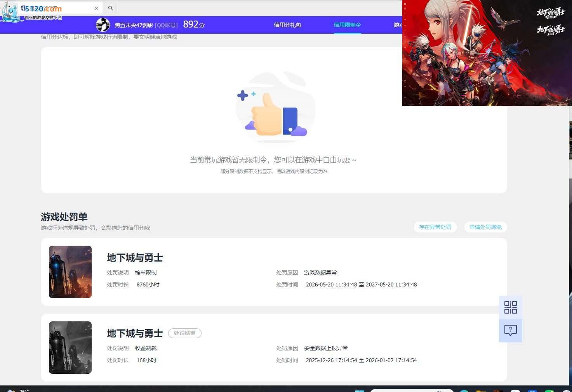
Task: Click the 2025-12-26 17:14:54 penalty time range
Action: pos(361,360)
